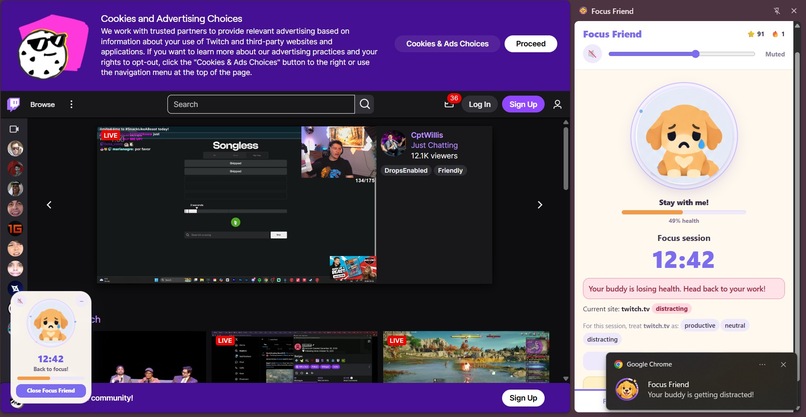Click the Focus Friend panel title
The width and height of the screenshot is (806, 417).
click(612, 34)
